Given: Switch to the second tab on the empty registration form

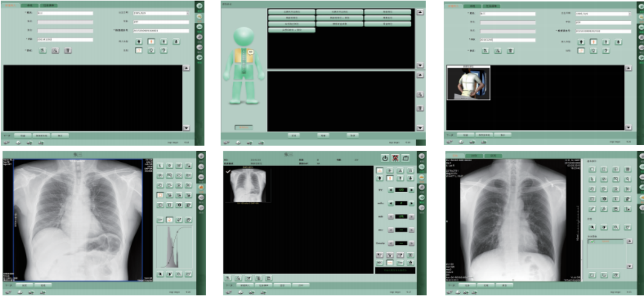Looking at the screenshot, I should point(30,5).
